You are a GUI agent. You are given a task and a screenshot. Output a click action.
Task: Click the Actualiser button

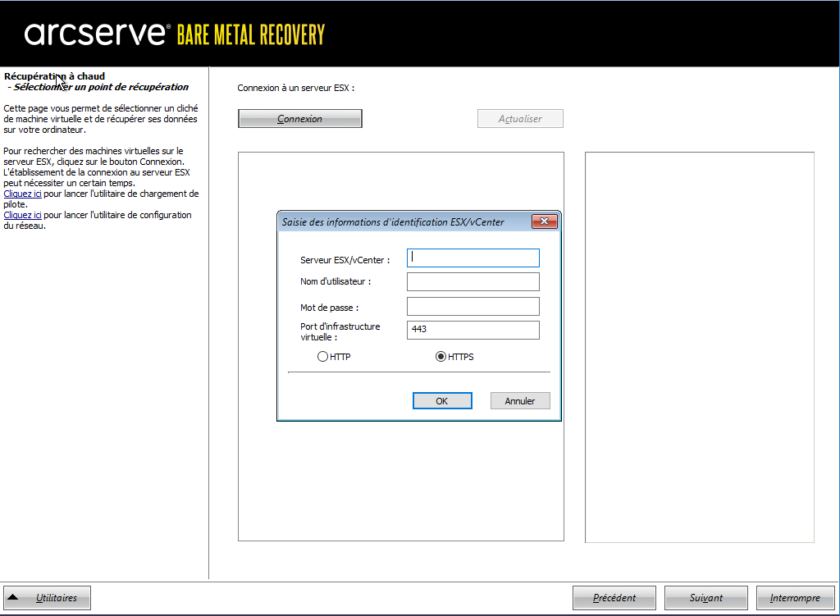[x=520, y=118]
